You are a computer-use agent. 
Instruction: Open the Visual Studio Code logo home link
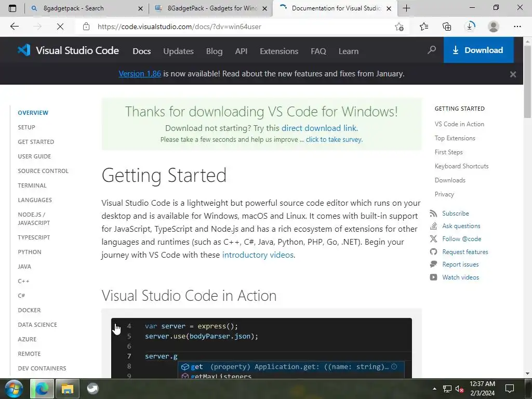tap(68, 50)
